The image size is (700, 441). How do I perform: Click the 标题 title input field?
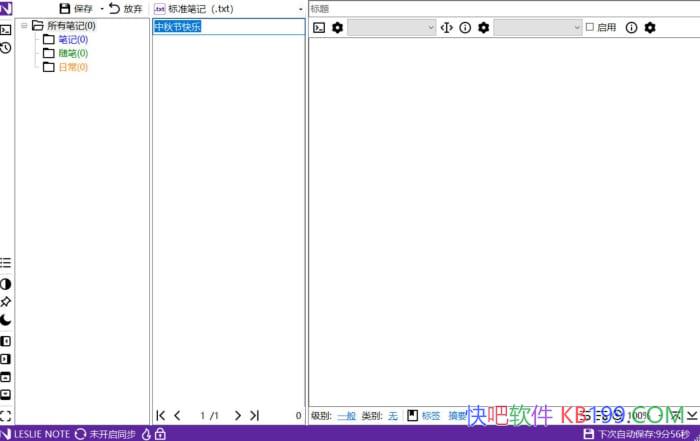tap(500, 8)
